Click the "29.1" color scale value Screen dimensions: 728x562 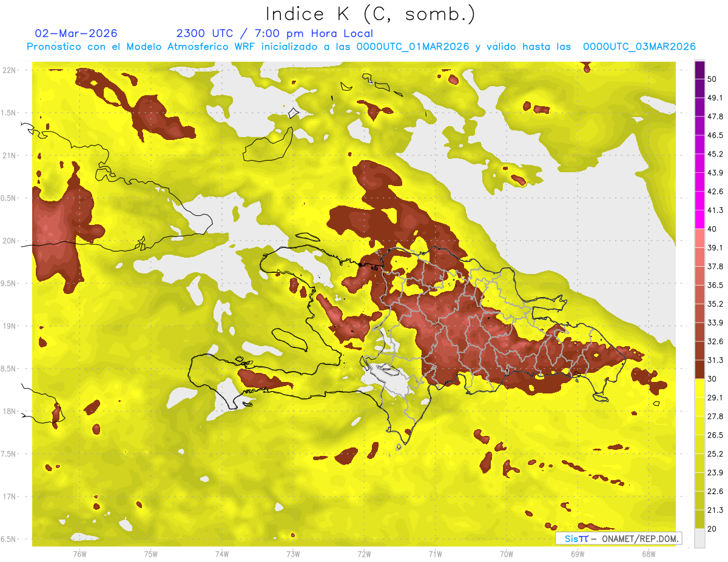(x=715, y=397)
